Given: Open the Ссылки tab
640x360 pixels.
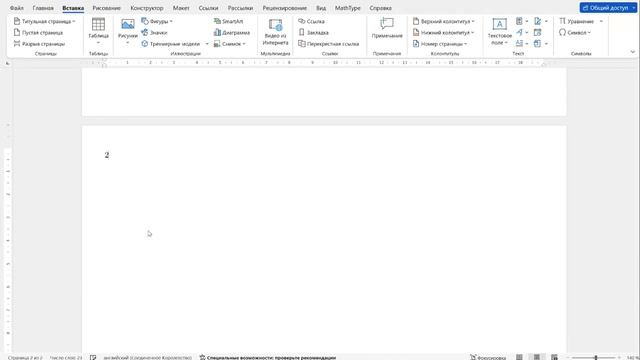Looking at the screenshot, I should click(208, 8).
